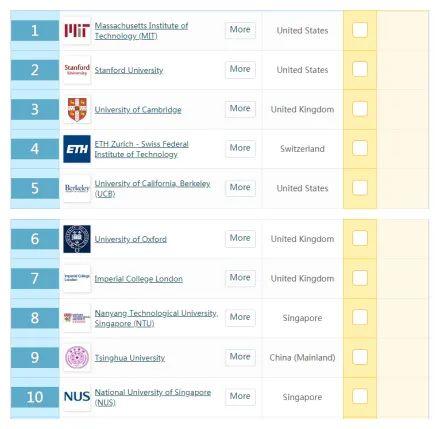Expand More for University of Oxford

[240, 239]
